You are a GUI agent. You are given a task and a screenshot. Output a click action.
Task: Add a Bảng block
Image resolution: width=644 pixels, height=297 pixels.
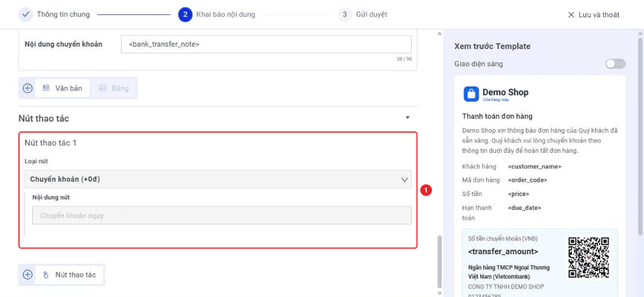(114, 88)
